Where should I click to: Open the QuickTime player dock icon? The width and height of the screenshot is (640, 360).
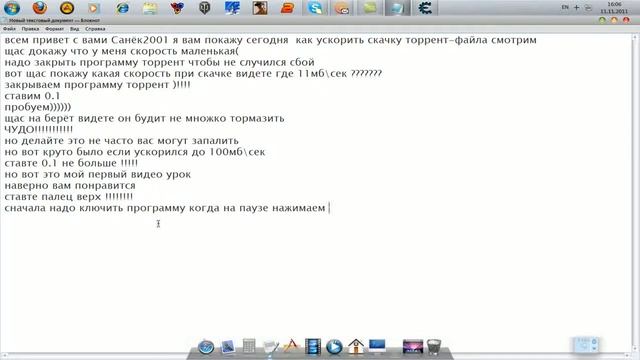[334, 347]
